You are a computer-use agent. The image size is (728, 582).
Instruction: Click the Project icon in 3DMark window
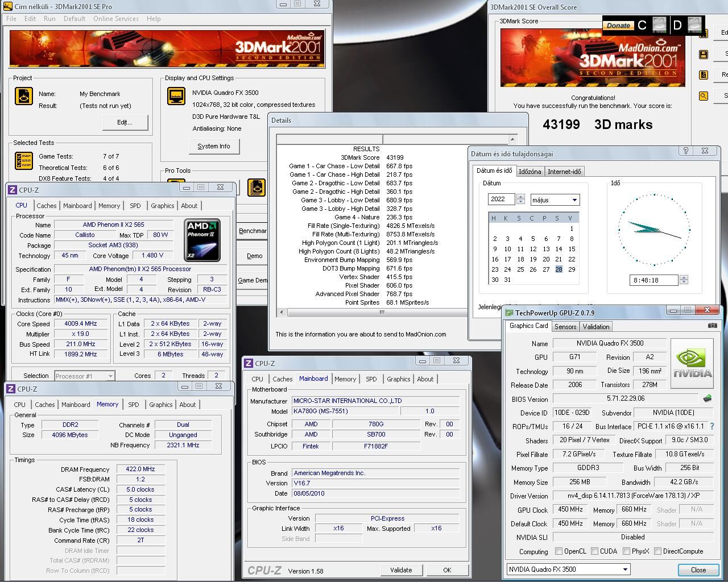tap(23, 96)
